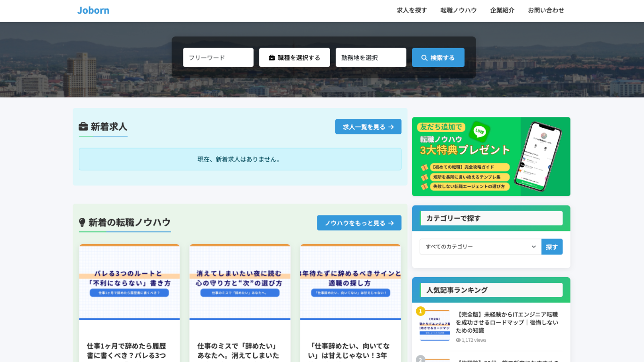Click the briefcase icon in job type selector
The width and height of the screenshot is (644, 362).
coord(272,58)
